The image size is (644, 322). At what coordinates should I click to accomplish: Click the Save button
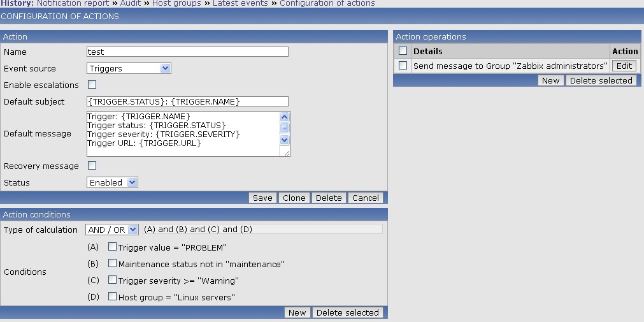click(x=262, y=198)
